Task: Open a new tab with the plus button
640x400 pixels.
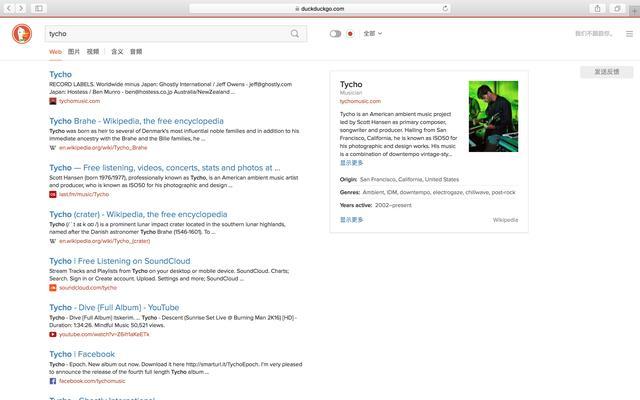Action: tap(635, 11)
